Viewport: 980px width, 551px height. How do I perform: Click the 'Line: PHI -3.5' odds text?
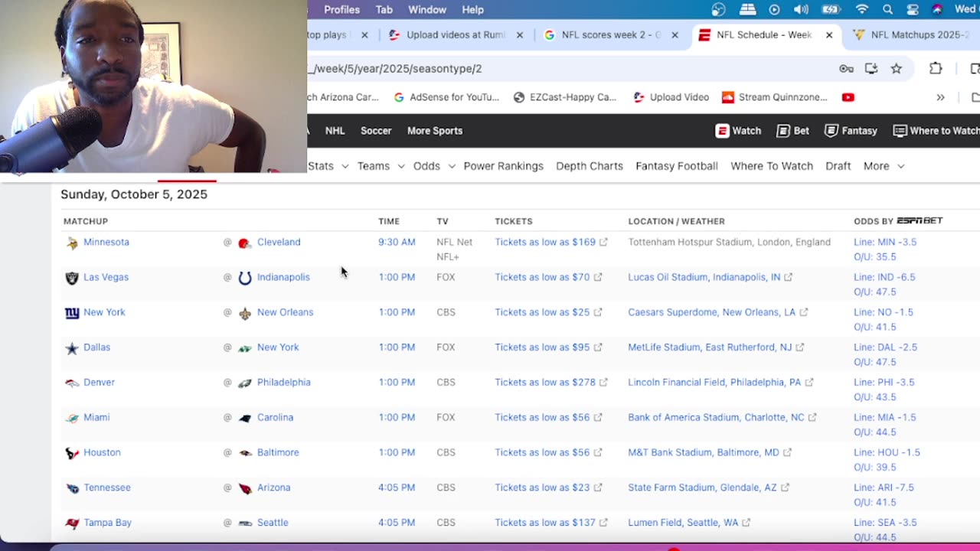[x=884, y=383]
